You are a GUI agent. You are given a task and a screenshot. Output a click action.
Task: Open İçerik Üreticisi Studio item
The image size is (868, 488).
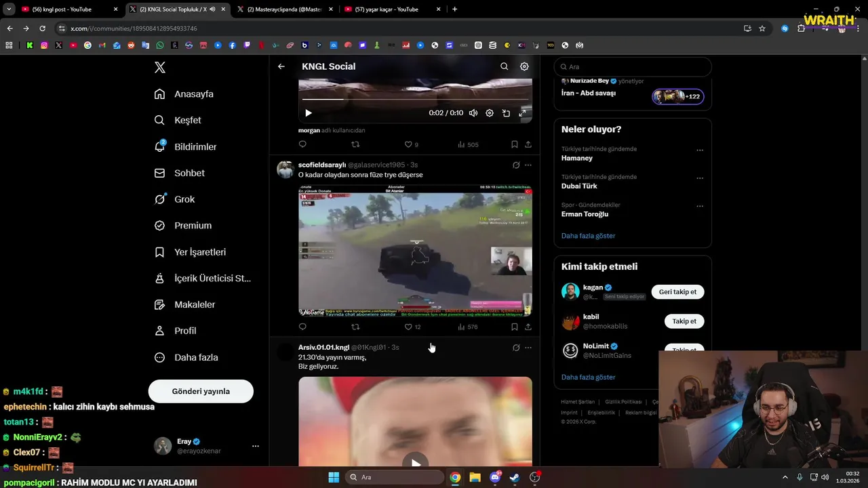click(x=202, y=279)
